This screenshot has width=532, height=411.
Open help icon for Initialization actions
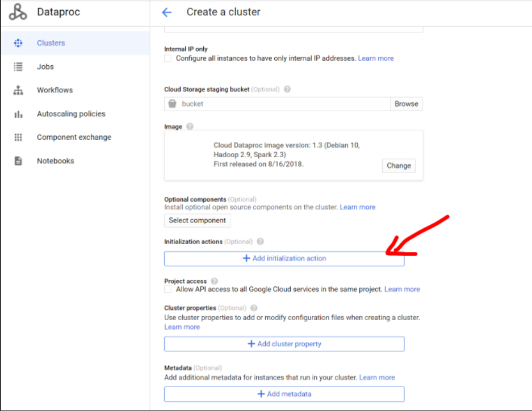click(260, 241)
